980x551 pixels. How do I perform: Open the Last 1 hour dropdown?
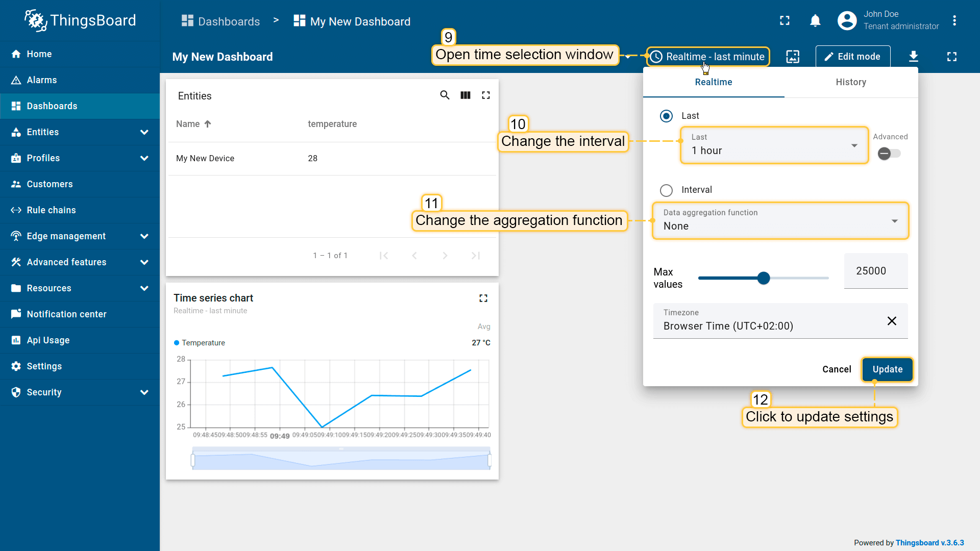(774, 145)
